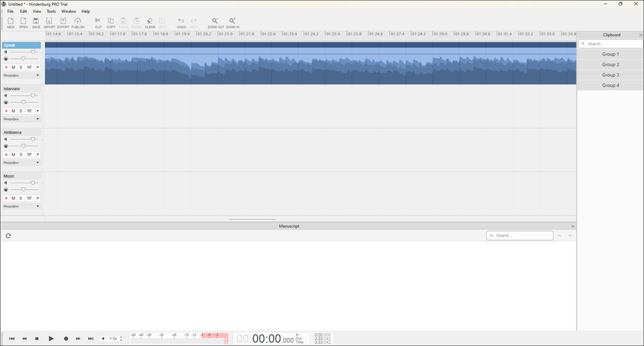Solo the Music track
The image size is (644, 346).
click(21, 198)
